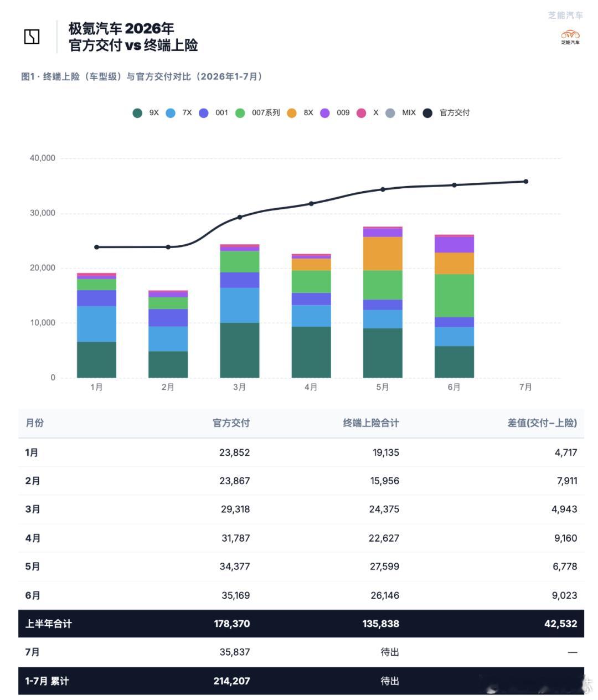Select the 3月 official delivery line point
The image size is (598, 700).
pyautogui.click(x=240, y=217)
